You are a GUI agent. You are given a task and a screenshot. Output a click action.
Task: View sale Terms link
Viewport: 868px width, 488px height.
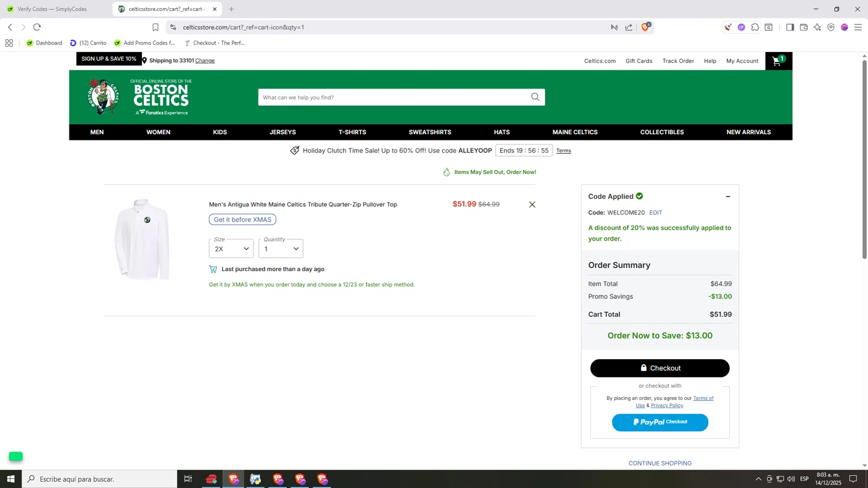pyautogui.click(x=564, y=151)
